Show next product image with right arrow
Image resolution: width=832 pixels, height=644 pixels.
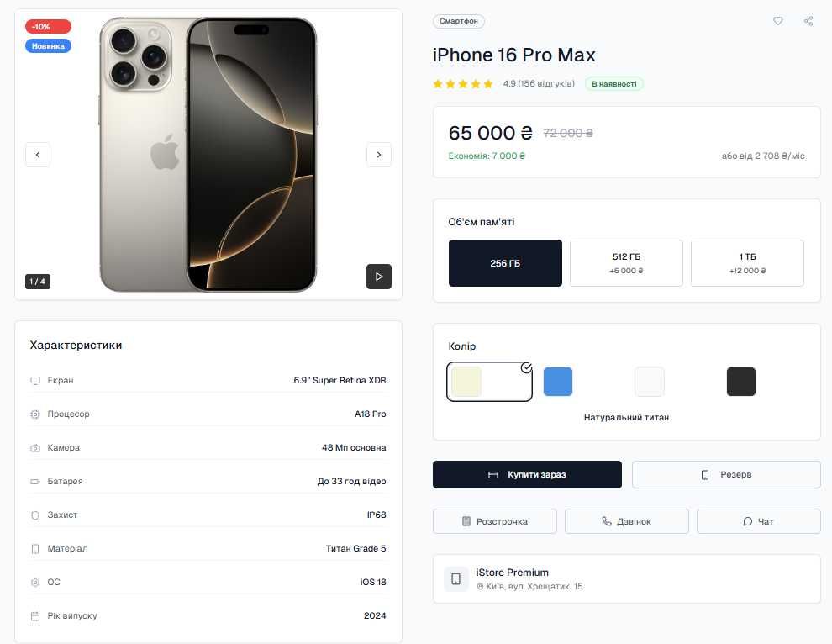pyautogui.click(x=379, y=155)
